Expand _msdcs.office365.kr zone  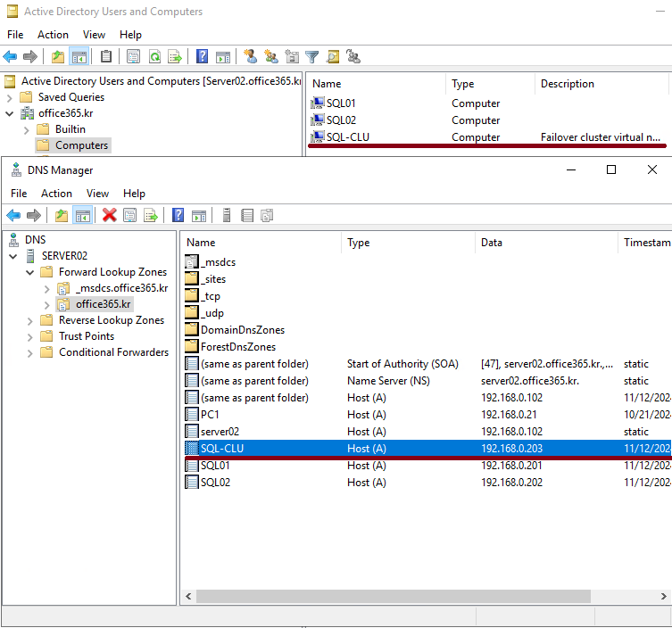(x=47, y=289)
